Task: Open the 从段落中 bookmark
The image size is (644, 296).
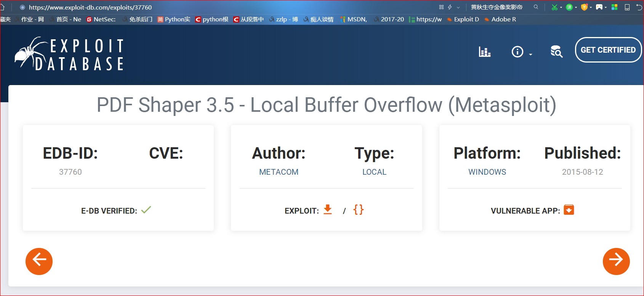Action: click(x=248, y=19)
